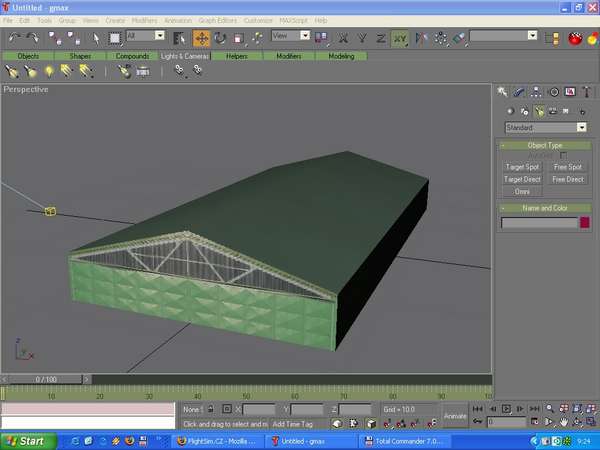Collapse the Name and Color rollout
The width and height of the screenshot is (600, 450).
click(545, 208)
